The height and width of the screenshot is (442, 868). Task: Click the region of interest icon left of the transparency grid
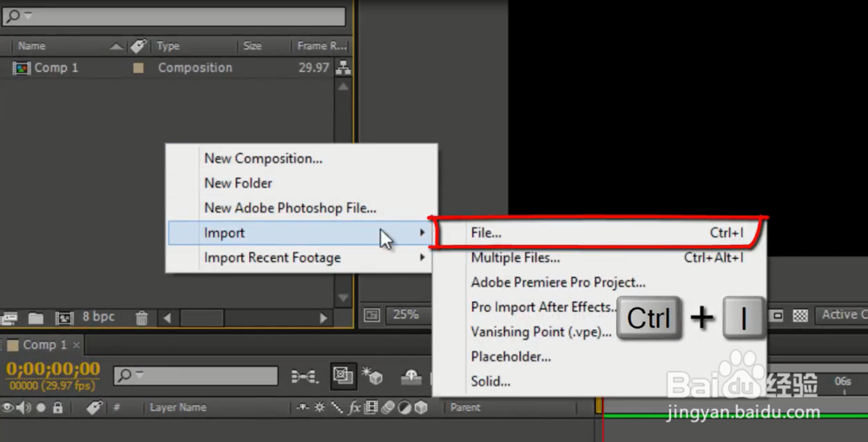pos(777,315)
